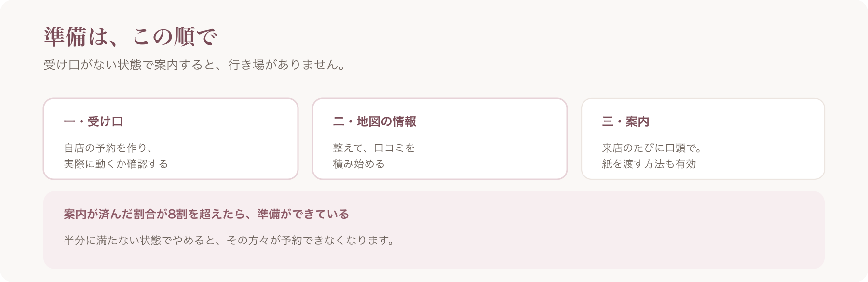Click the line 紙を渡す方法も有効
This screenshot has height=282, width=868.
click(x=649, y=164)
